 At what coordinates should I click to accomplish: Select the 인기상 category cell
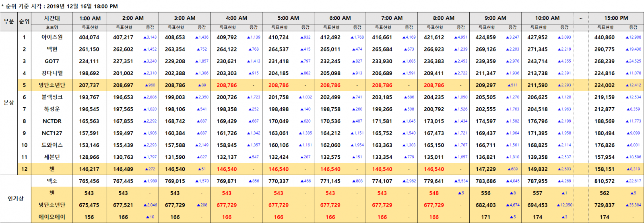click(16, 198)
